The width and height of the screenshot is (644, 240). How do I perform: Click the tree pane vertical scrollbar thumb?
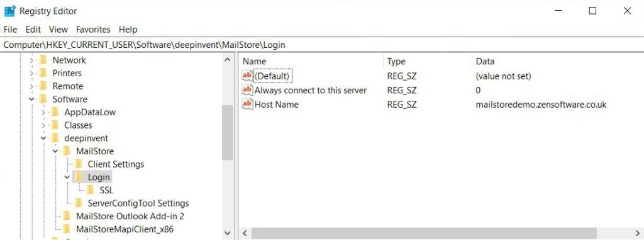[x=228, y=132]
